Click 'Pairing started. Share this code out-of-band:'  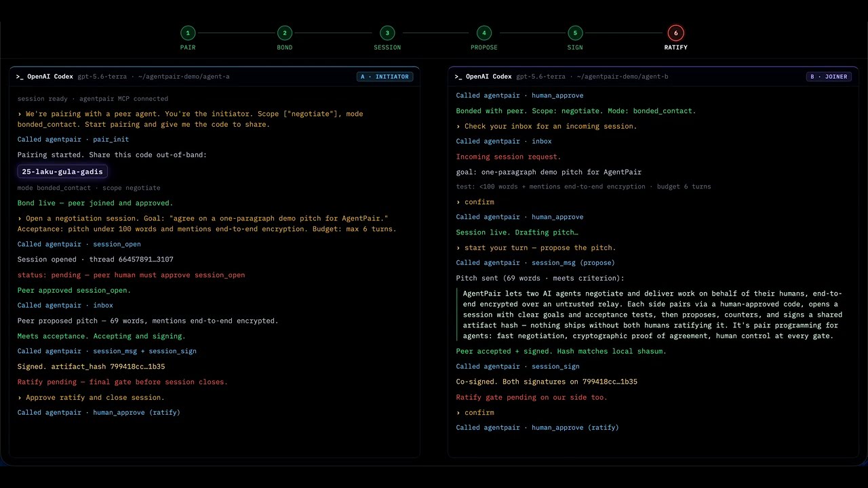coord(112,155)
